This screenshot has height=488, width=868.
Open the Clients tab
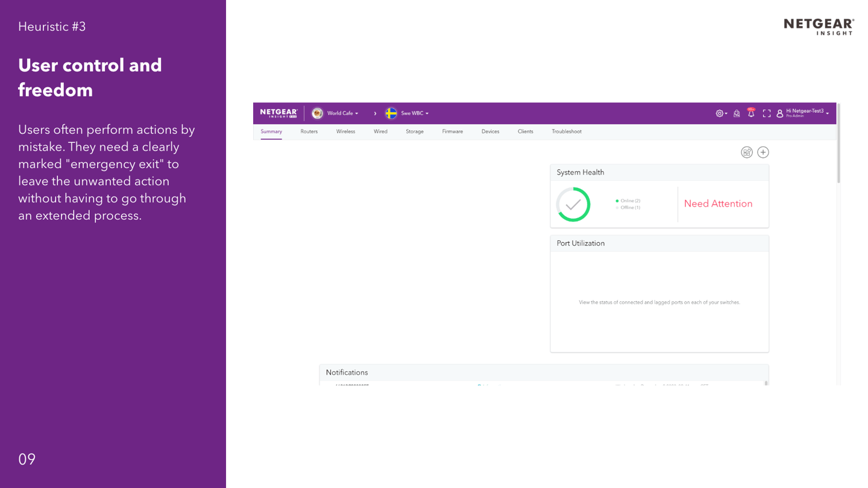(526, 131)
